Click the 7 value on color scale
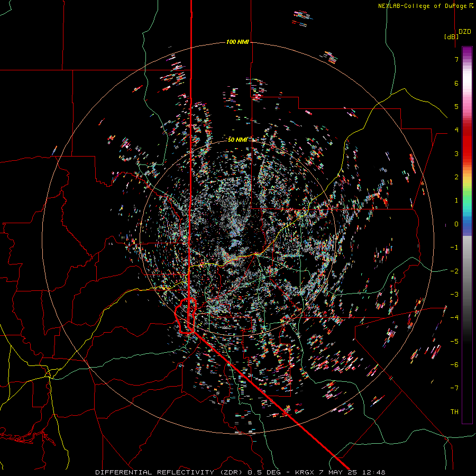 click(456, 59)
